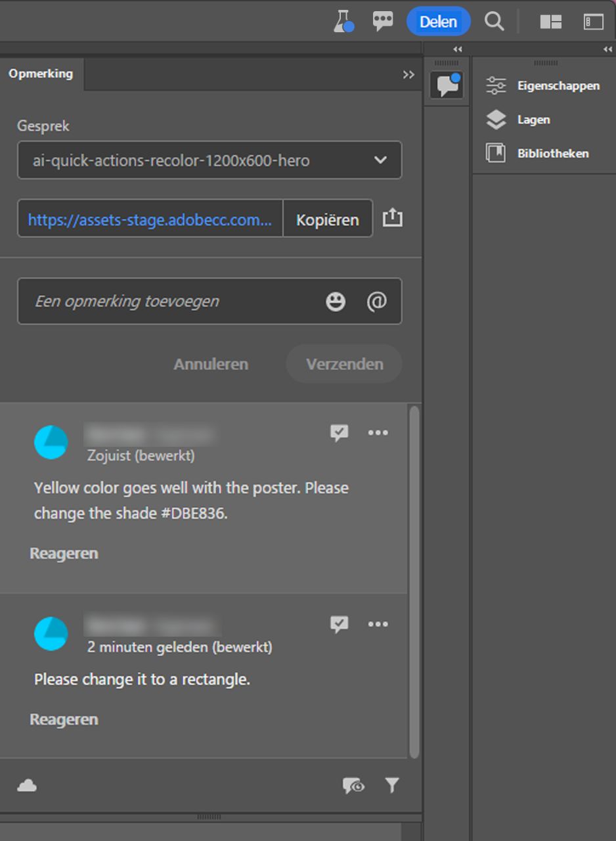
Task: Click the '2 minuten geleden (bewerkt)' timestamp
Action: (x=179, y=647)
